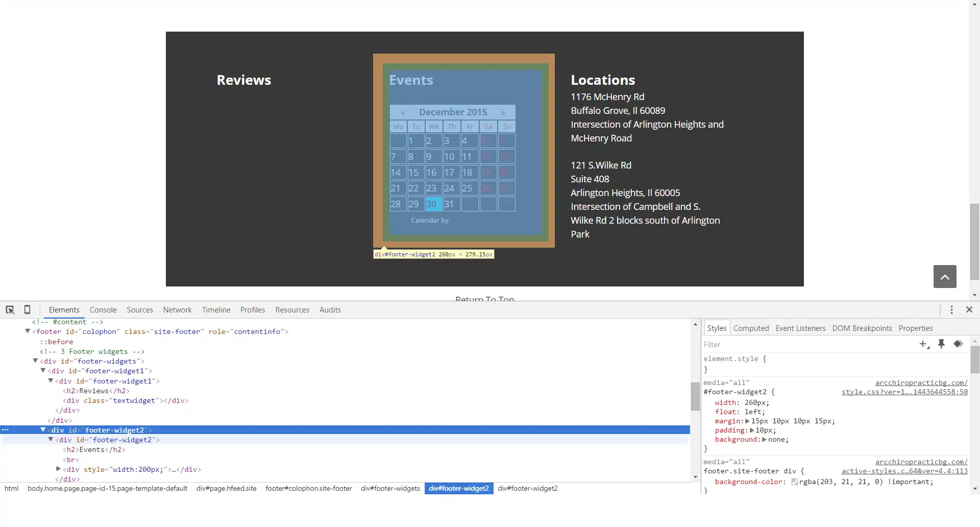Click the scroll-to-top arrow button on page

tap(945, 277)
